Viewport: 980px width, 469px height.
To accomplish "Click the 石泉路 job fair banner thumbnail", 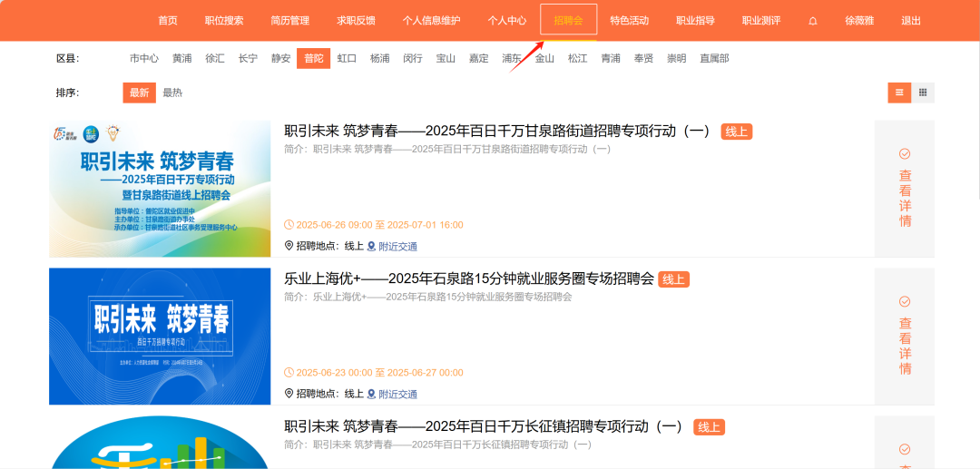I will pos(160,336).
